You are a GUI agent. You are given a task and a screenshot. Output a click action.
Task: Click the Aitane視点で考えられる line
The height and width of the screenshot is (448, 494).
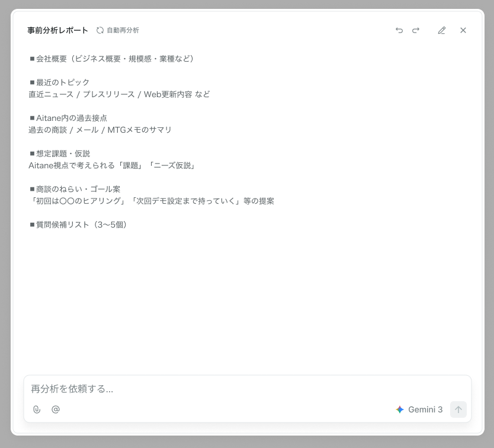[x=112, y=165]
